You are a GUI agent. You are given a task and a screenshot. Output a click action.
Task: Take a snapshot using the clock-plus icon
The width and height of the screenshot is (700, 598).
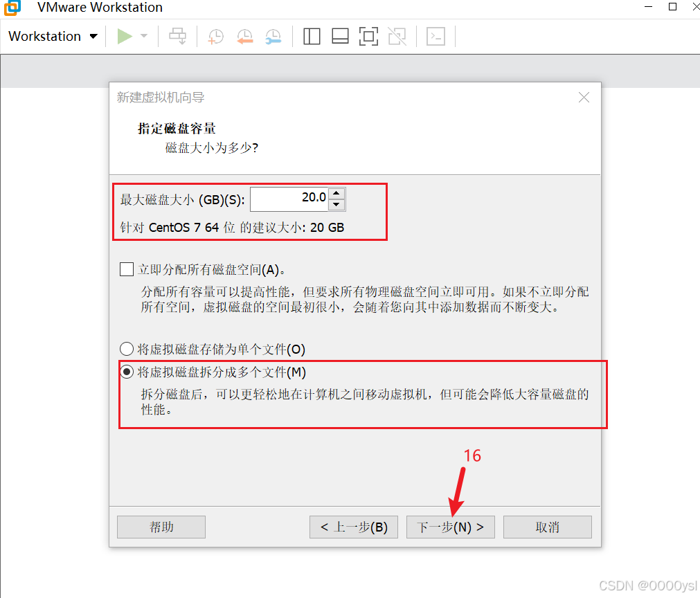(216, 37)
